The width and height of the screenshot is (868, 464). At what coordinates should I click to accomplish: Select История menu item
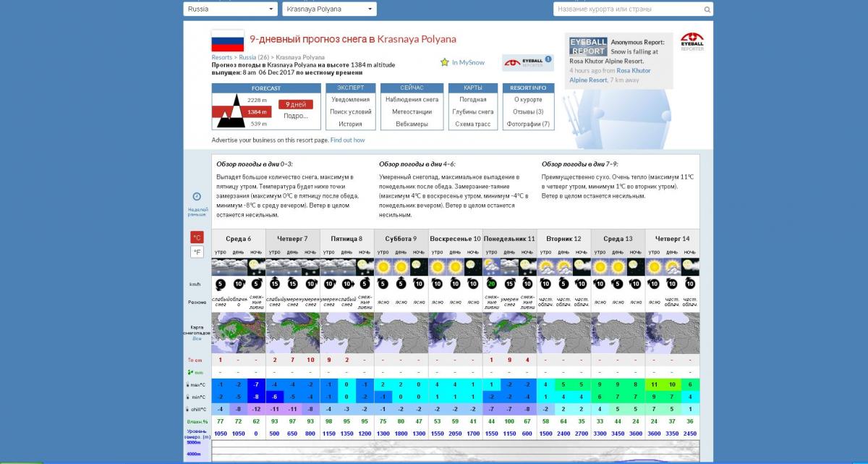350,124
